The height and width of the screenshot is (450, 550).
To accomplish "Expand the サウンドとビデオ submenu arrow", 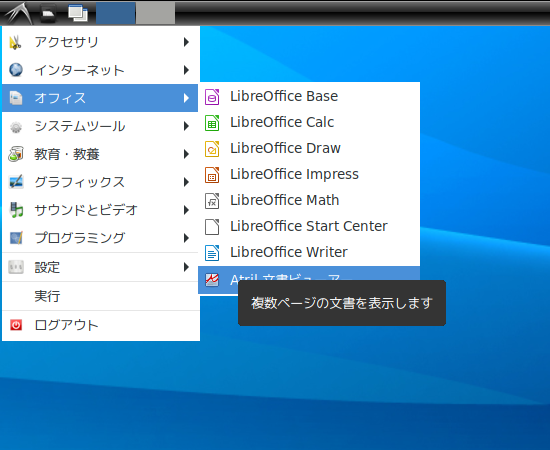I will pyautogui.click(x=186, y=210).
